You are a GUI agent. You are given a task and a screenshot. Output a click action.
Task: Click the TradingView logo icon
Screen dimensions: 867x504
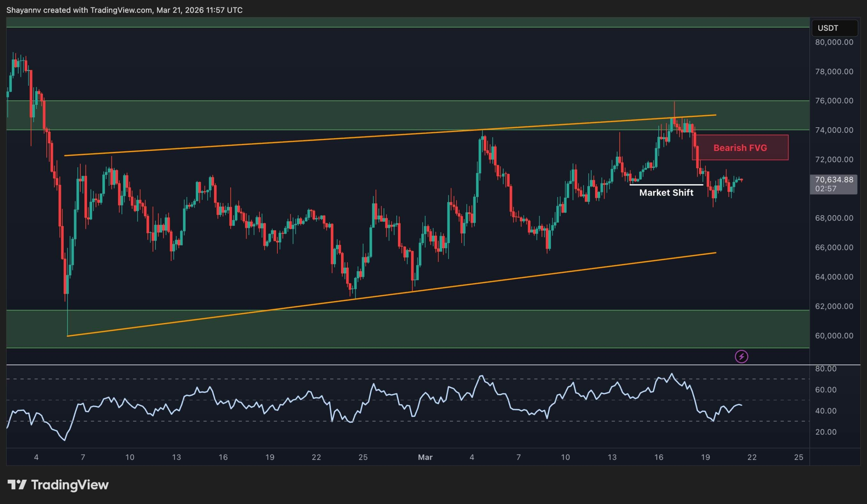(x=17, y=485)
